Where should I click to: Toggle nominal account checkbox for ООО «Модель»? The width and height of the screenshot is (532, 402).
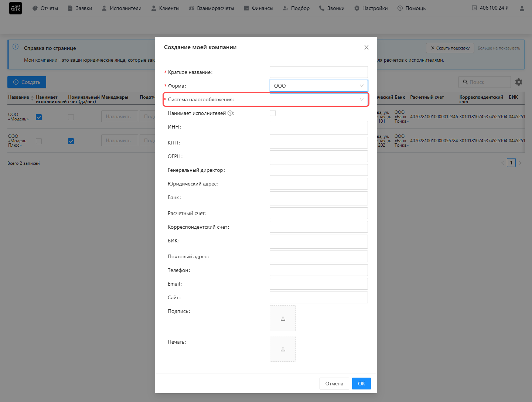[x=71, y=117]
